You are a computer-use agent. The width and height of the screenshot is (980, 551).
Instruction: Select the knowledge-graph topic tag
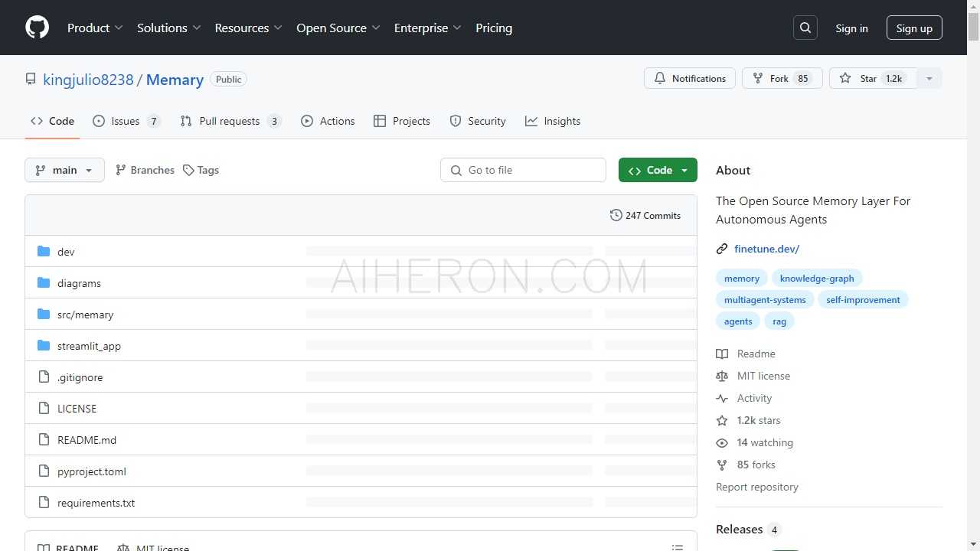tap(817, 278)
